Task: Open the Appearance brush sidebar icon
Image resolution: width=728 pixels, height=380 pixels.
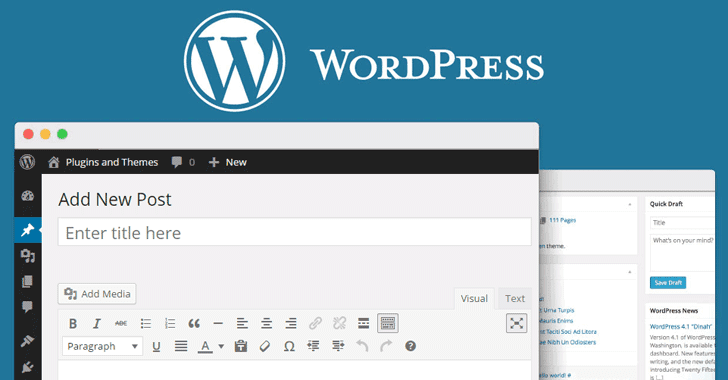Action: (x=27, y=341)
